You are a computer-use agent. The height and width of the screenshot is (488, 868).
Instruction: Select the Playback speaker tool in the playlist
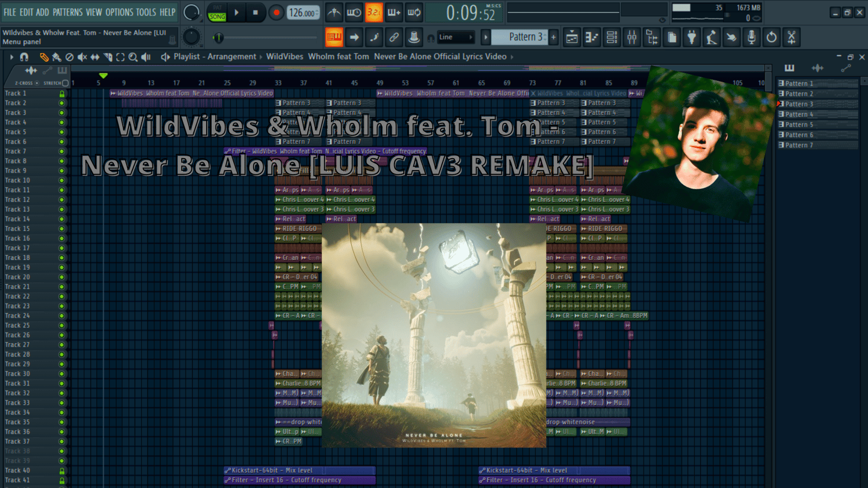pos(146,57)
